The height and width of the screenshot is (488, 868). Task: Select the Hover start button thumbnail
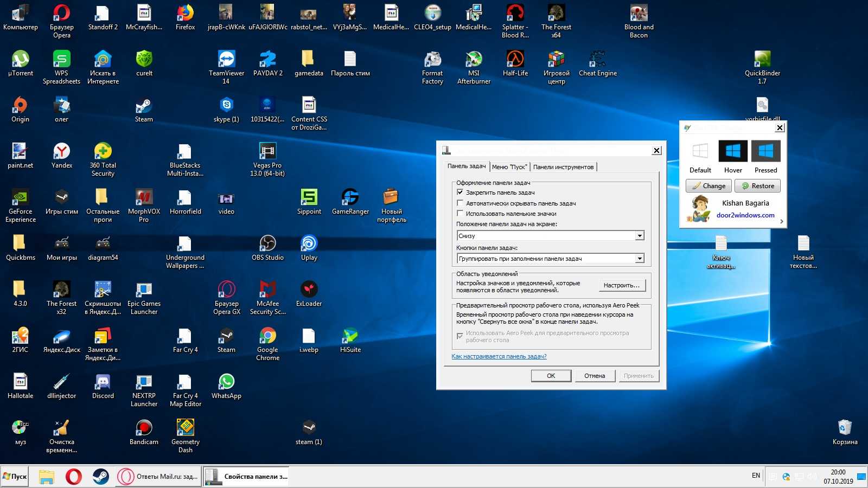pos(733,151)
